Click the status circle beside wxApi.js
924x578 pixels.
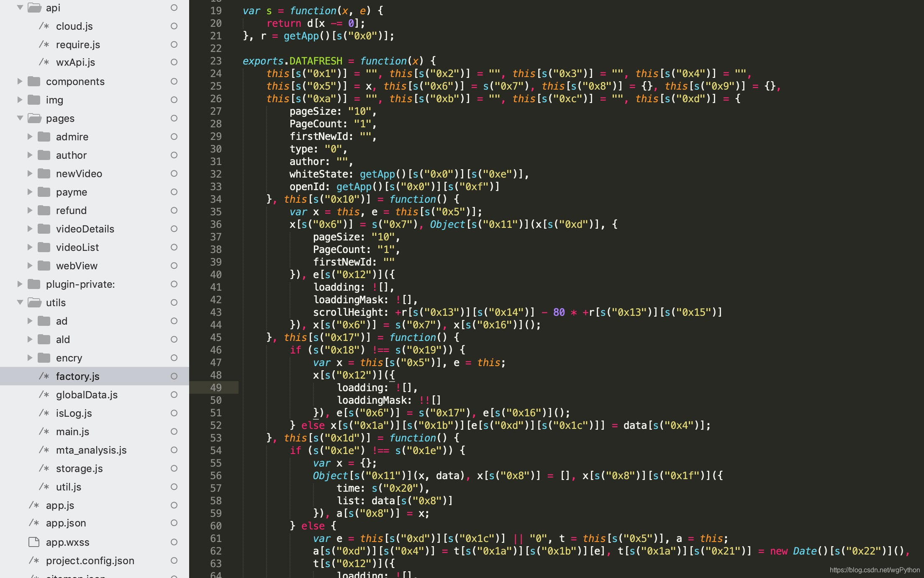pos(174,62)
